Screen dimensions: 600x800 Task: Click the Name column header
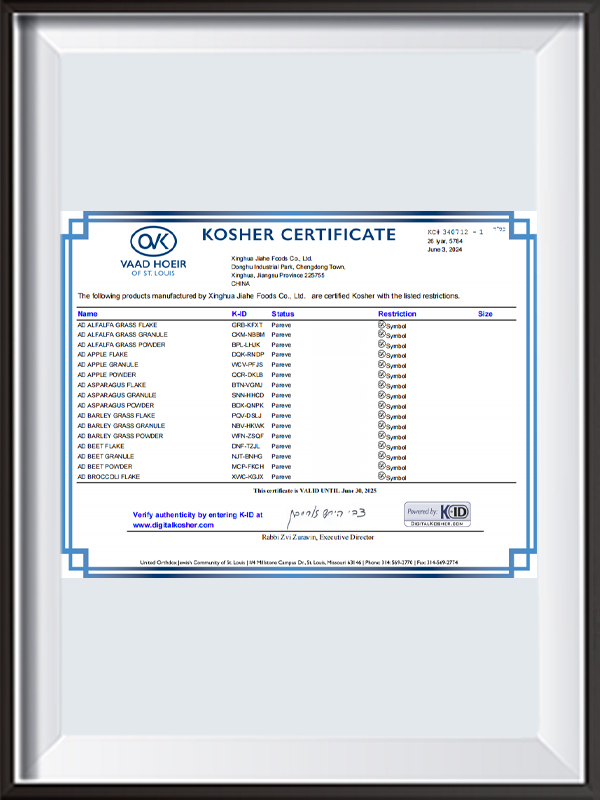tap(87, 314)
